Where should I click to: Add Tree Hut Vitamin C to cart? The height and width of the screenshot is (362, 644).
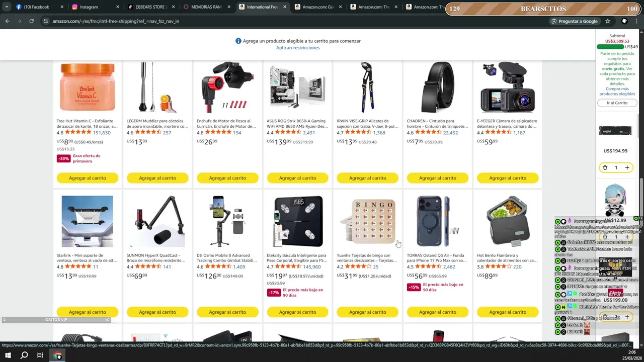pyautogui.click(x=88, y=178)
